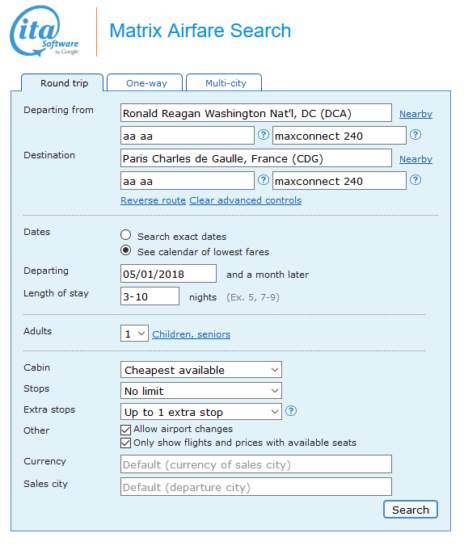Click the Search button

tap(411, 509)
